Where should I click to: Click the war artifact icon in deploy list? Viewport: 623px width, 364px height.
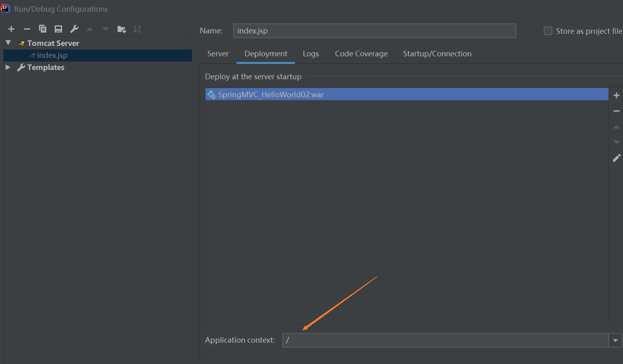tap(211, 95)
